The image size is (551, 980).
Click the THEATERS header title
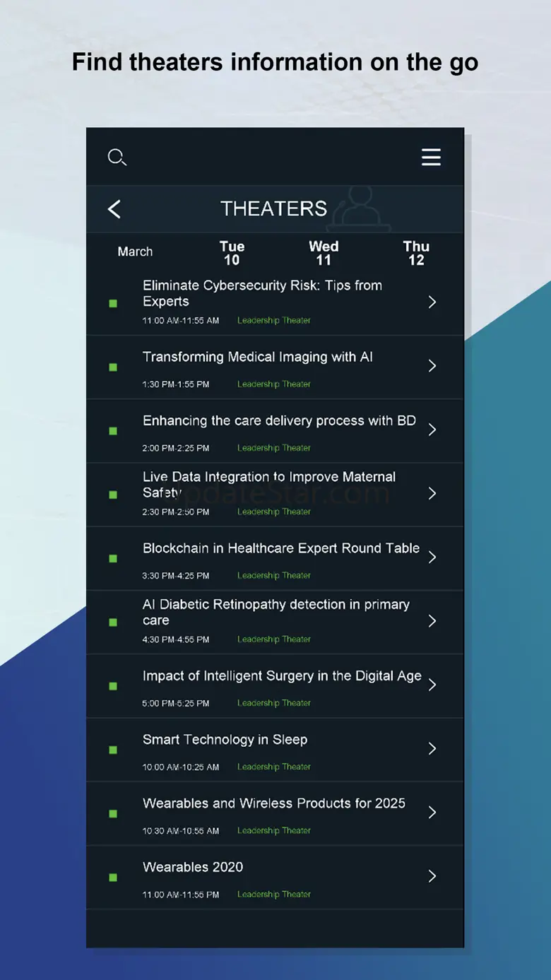274,209
